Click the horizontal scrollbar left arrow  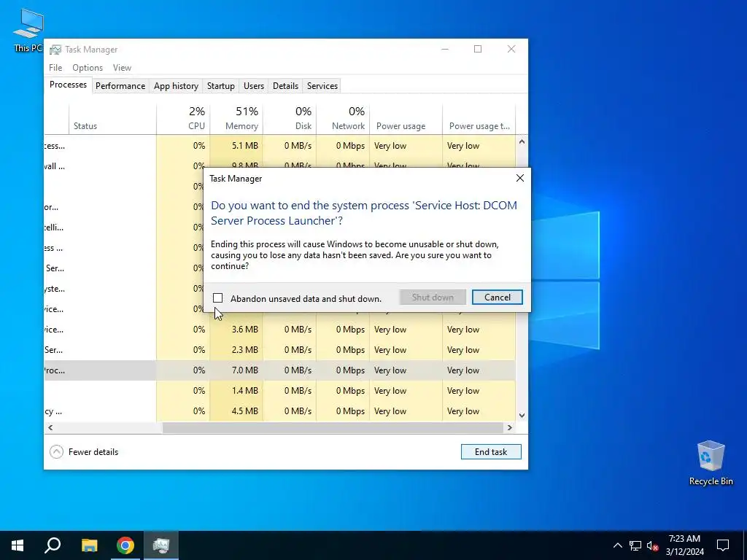pos(50,427)
